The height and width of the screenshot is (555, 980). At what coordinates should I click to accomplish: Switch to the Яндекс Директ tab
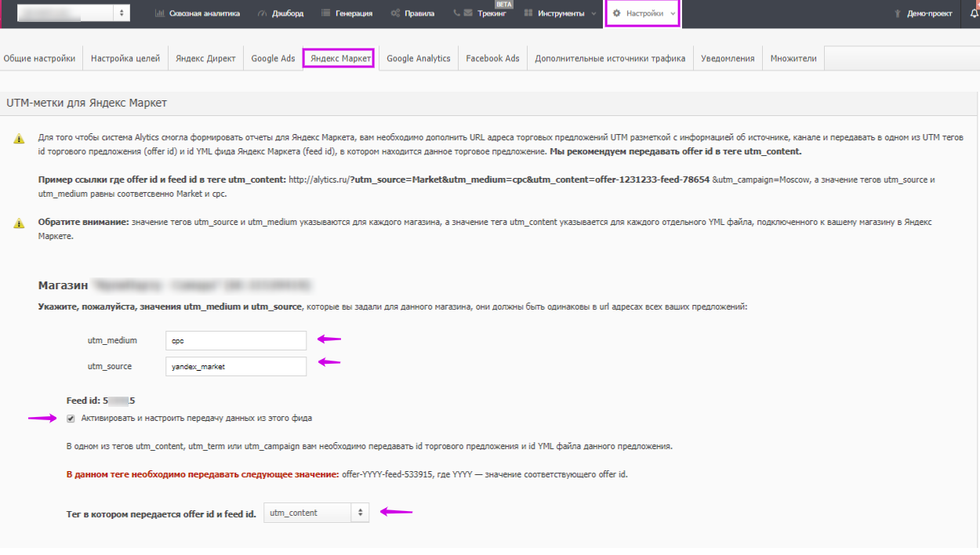(205, 59)
